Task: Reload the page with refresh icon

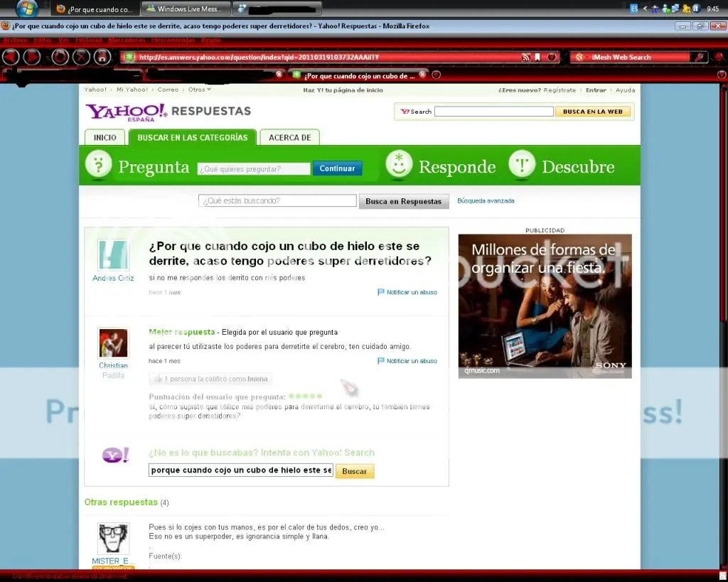Action: click(60, 57)
